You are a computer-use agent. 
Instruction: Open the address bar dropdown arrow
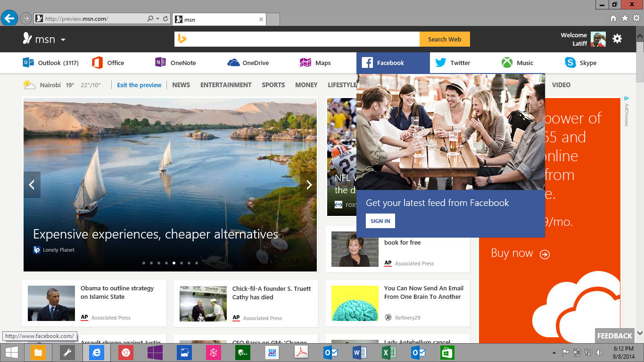157,19
